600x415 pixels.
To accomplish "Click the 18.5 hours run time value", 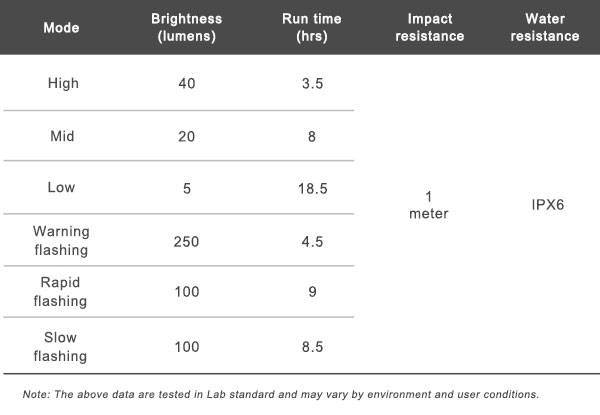I will [314, 187].
